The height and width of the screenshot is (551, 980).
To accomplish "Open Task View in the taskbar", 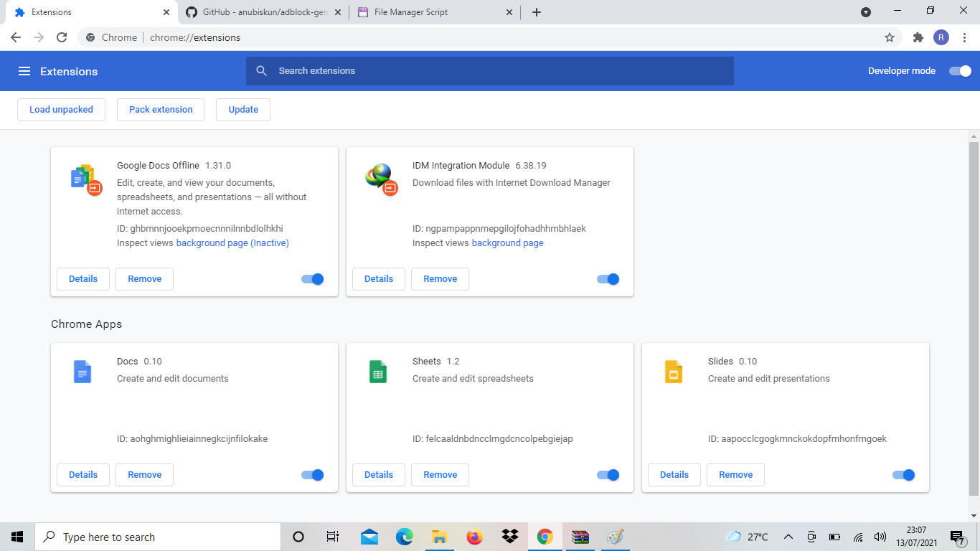I will [x=333, y=537].
